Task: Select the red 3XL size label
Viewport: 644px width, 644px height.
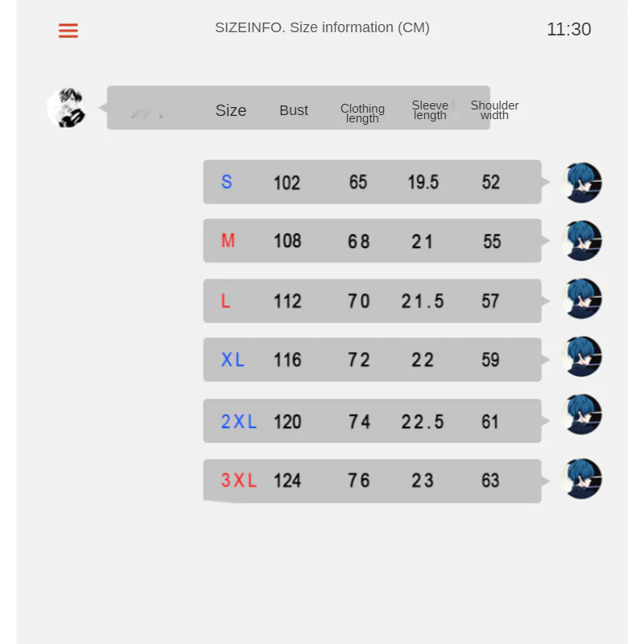Action: pyautogui.click(x=238, y=481)
